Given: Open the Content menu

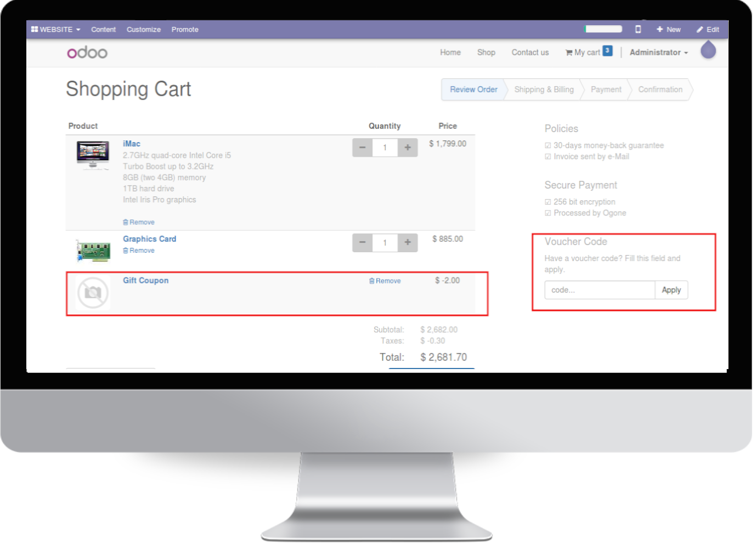Looking at the screenshot, I should tap(103, 30).
